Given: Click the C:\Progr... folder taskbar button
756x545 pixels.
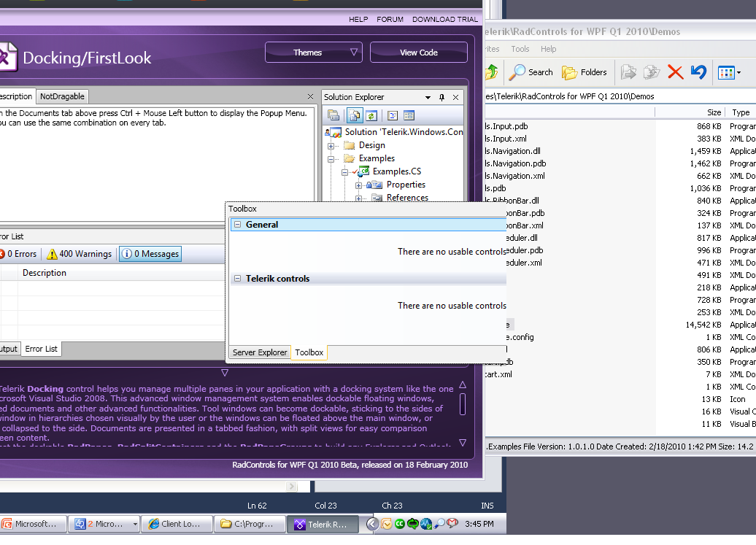Looking at the screenshot, I should 250,524.
